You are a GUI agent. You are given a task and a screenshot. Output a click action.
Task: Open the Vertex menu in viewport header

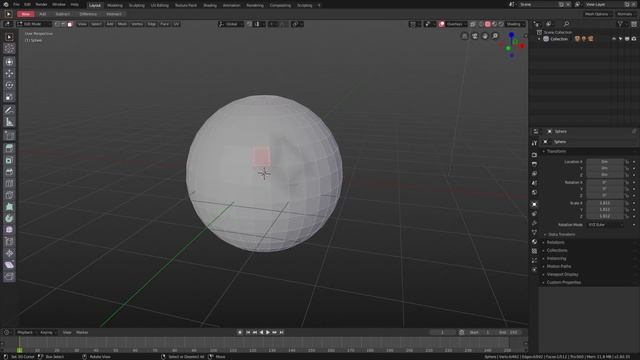click(x=137, y=24)
